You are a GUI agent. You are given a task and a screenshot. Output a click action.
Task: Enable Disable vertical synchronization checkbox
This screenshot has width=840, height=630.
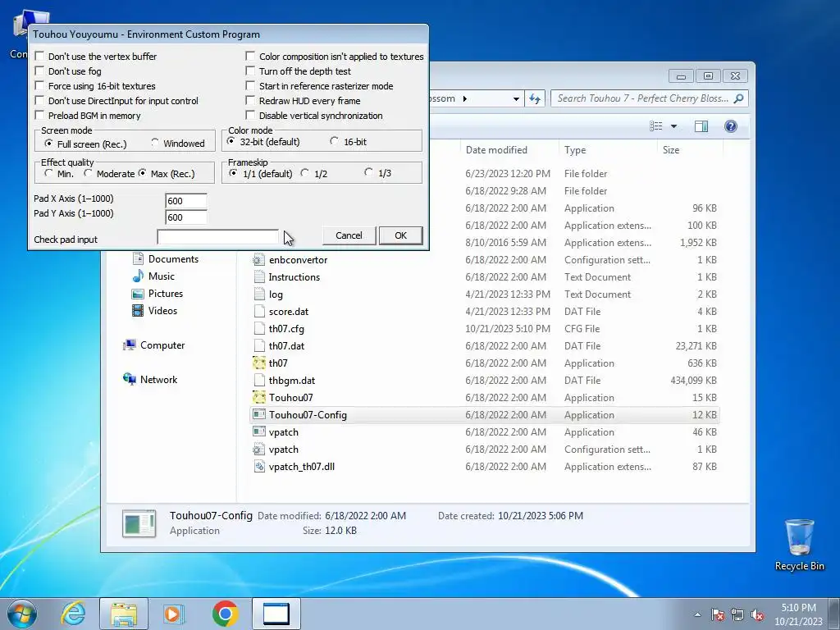coord(250,115)
